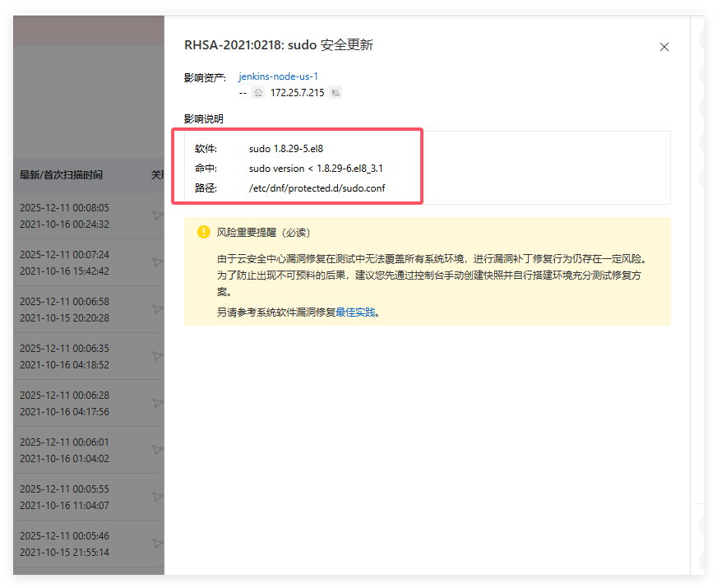
Task: Close the RHSA-2021:0218 detail dialog
Action: click(x=664, y=47)
